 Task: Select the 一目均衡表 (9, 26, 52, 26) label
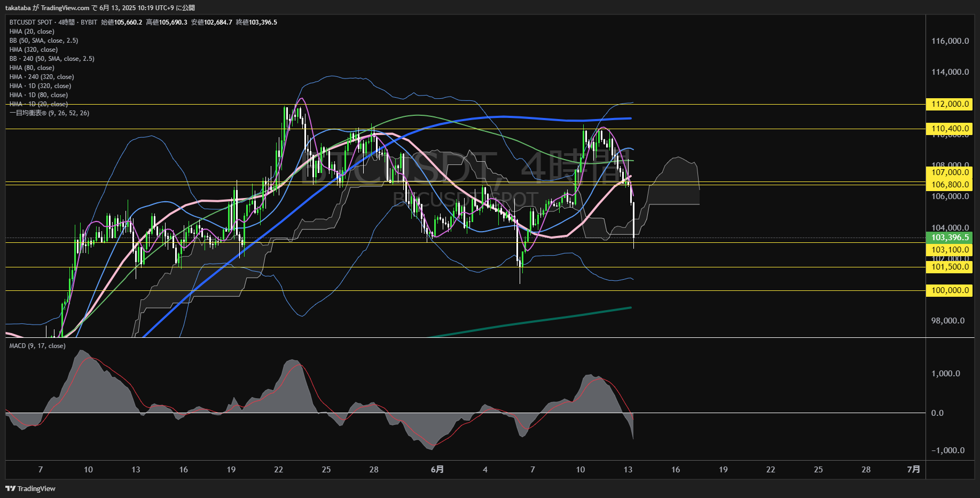coord(49,113)
